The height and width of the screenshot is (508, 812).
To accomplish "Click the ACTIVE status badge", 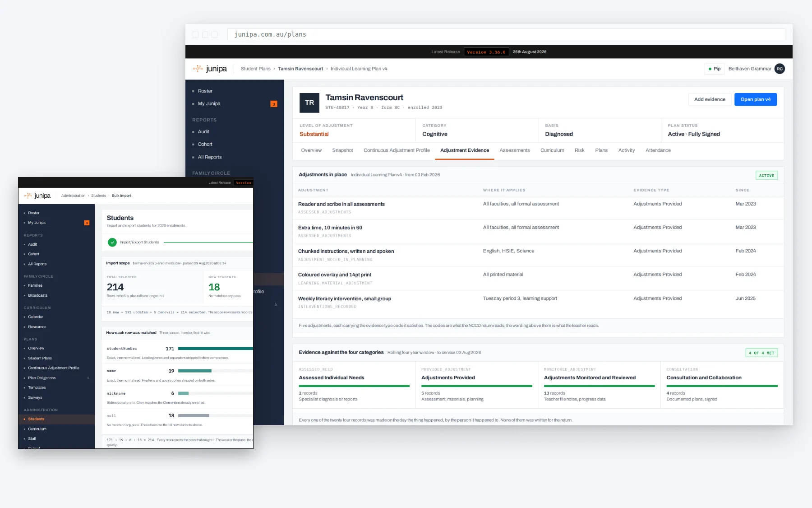I will coord(766,175).
